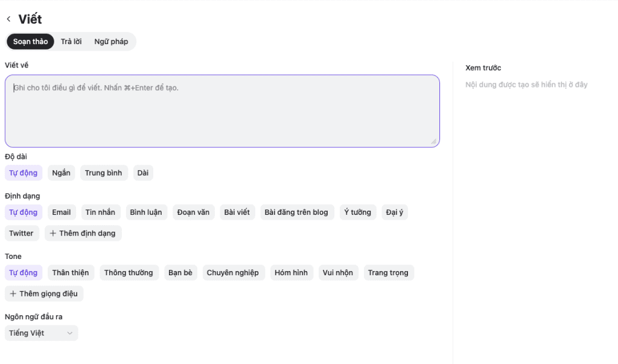Select Trang trọng tone option
Image resolution: width=618 pixels, height=364 pixels.
(388, 273)
